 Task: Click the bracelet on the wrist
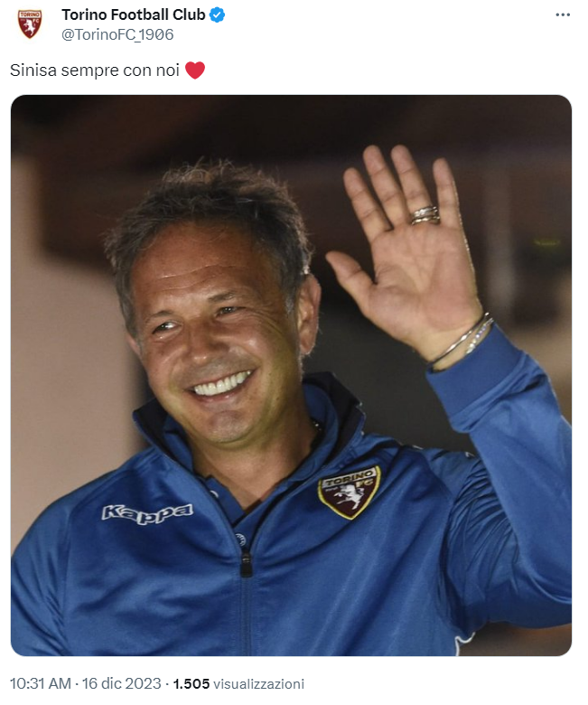(x=462, y=340)
